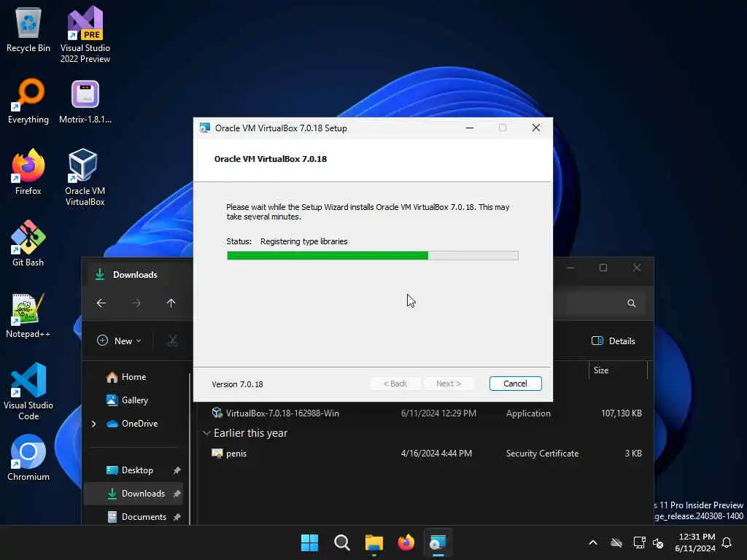Click the Security Certificate type cell
The image size is (747, 560).
point(542,454)
